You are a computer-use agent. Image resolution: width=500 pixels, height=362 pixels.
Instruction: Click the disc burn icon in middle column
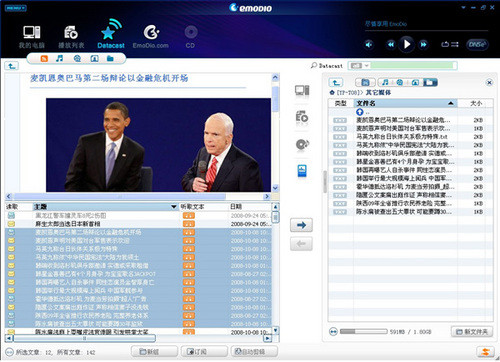(302, 144)
